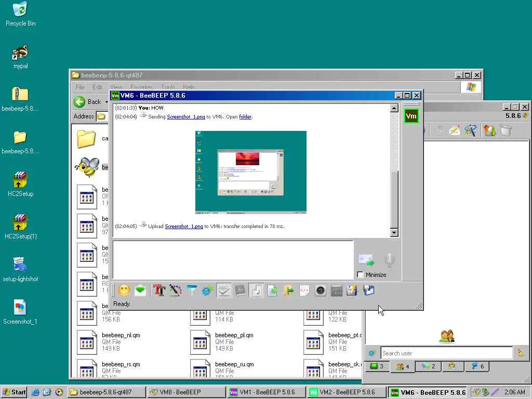Click the blue funnel filter icon

click(x=192, y=290)
